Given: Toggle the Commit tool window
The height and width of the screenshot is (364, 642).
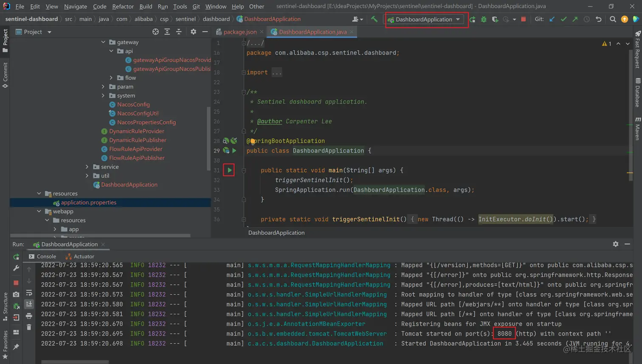Looking at the screenshot, I should click(x=5, y=75).
